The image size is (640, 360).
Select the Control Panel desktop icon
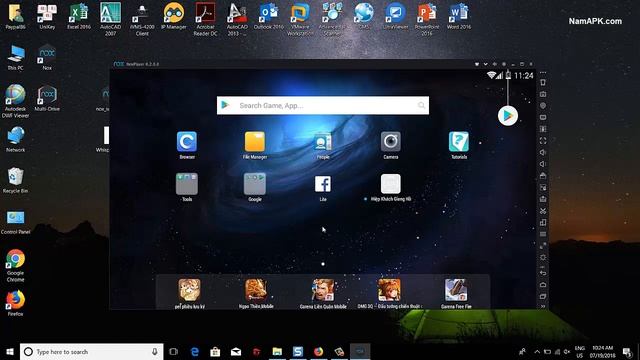click(16, 222)
